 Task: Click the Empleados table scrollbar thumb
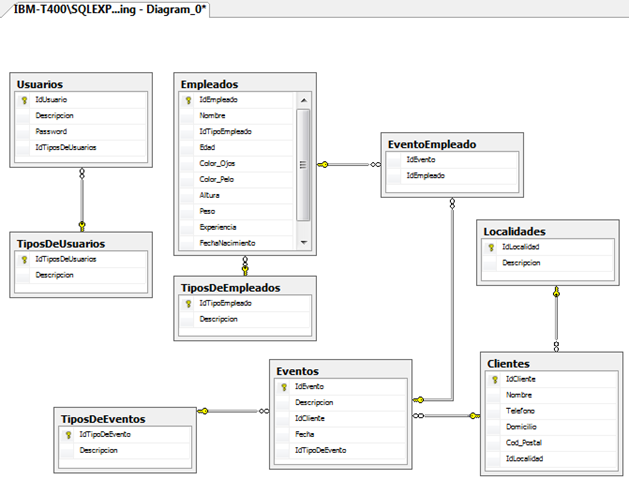point(303,165)
